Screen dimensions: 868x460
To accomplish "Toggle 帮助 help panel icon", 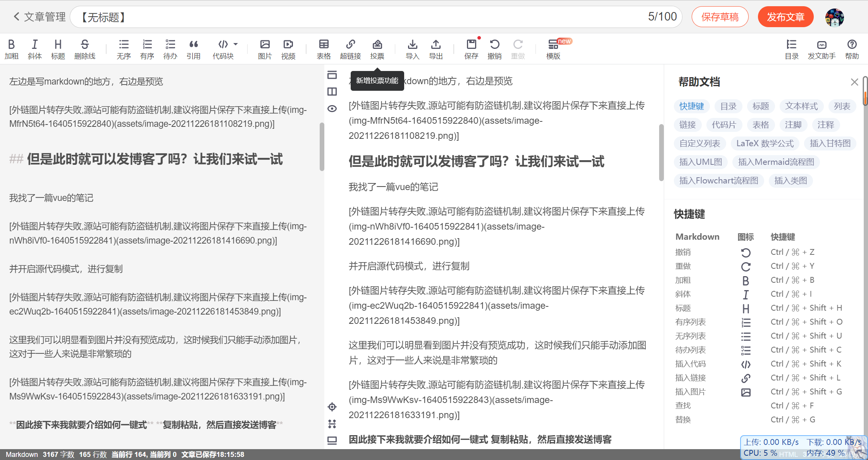I will tap(852, 49).
